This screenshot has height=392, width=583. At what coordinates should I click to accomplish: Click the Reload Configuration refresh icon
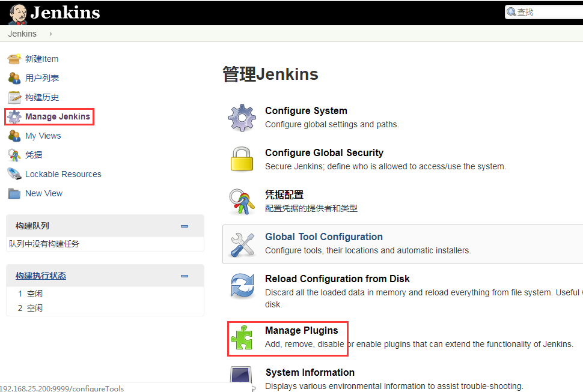[x=242, y=286]
